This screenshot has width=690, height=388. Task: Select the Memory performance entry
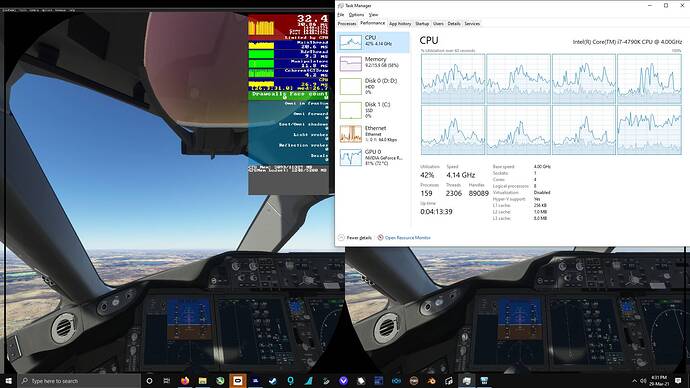(x=374, y=63)
